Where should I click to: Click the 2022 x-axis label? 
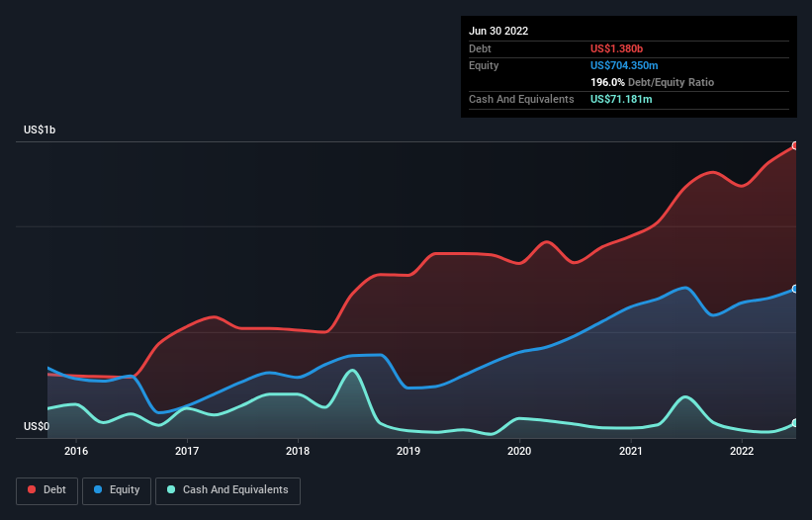pyautogui.click(x=742, y=451)
